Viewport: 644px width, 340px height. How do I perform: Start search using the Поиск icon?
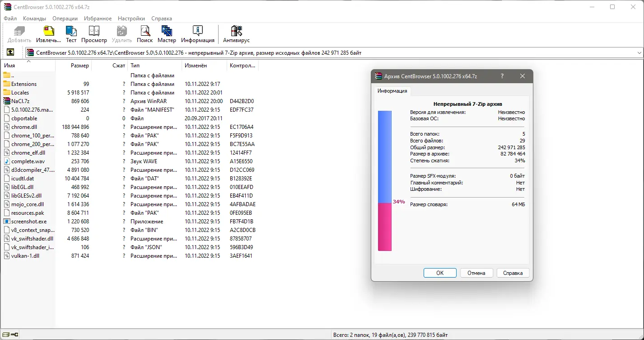click(145, 32)
